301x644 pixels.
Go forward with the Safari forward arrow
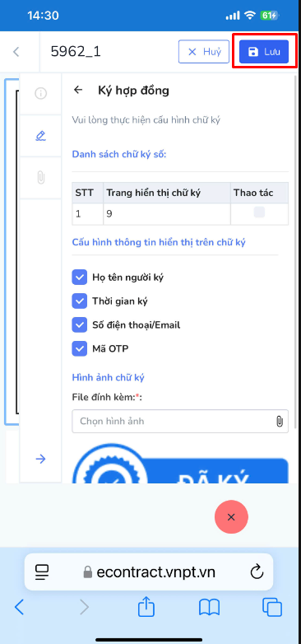click(x=84, y=607)
